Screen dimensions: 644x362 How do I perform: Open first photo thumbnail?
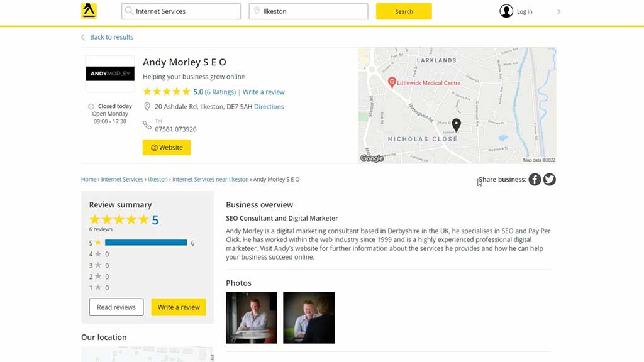point(252,317)
